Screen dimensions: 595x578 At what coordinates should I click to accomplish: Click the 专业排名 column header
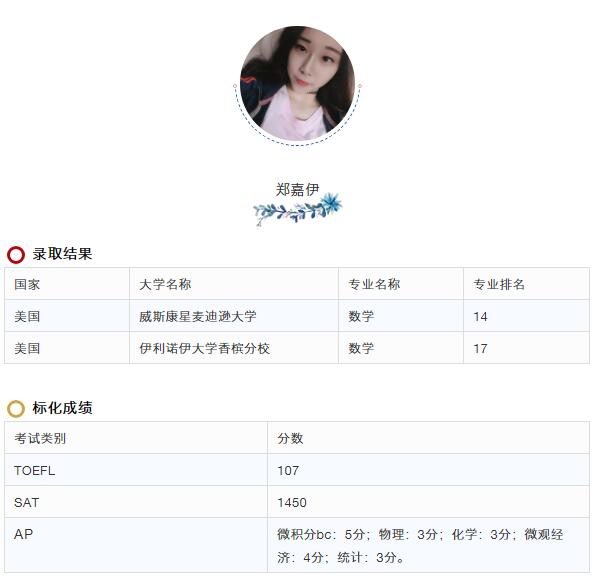click(x=499, y=284)
